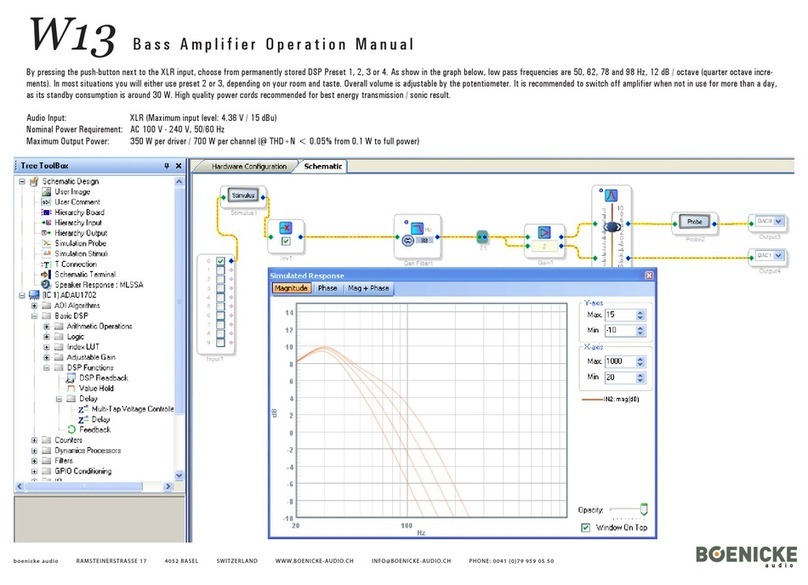
Task: Select Speaker Response : MLSSA icon
Action: point(46,285)
